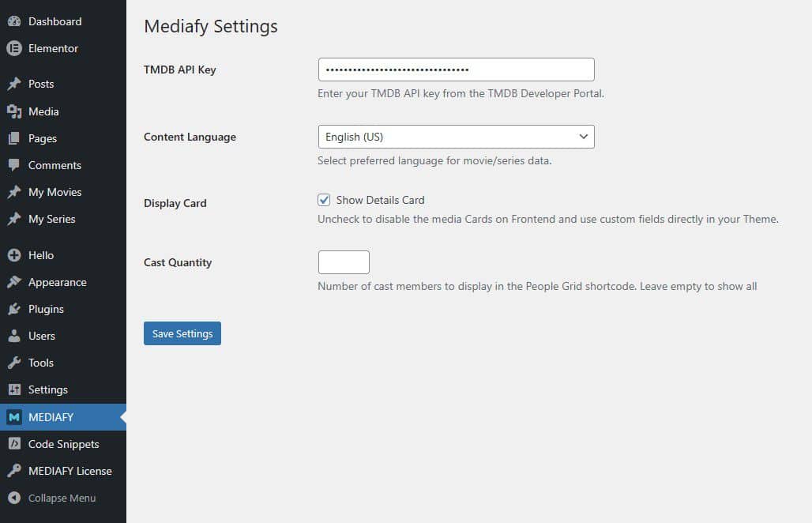Image resolution: width=812 pixels, height=523 pixels.
Task: Click the Mediafy Settings heading
Action: point(211,26)
